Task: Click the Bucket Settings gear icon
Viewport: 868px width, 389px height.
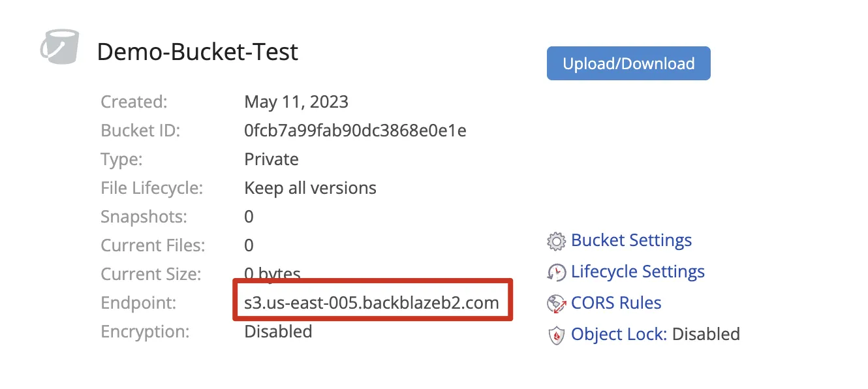Action: 556,241
